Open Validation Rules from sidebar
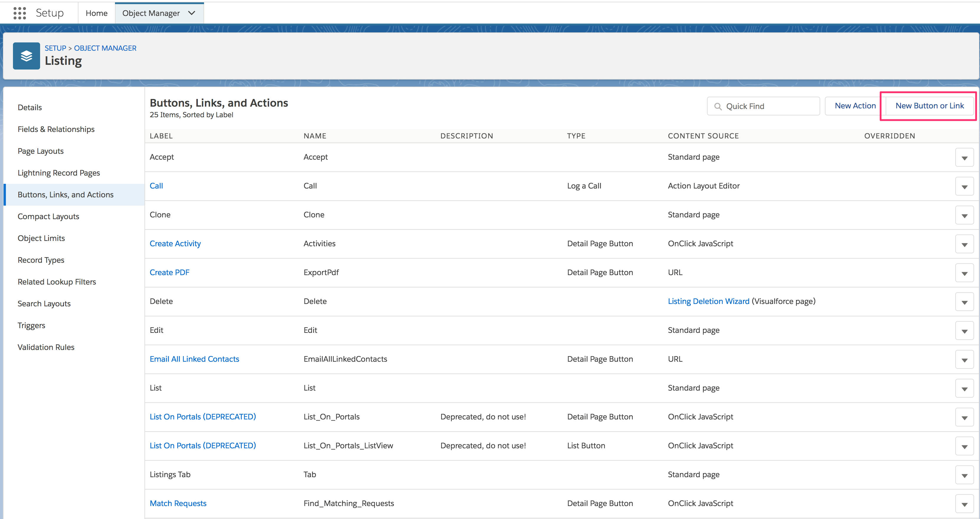The width and height of the screenshot is (980, 519). [x=46, y=347]
